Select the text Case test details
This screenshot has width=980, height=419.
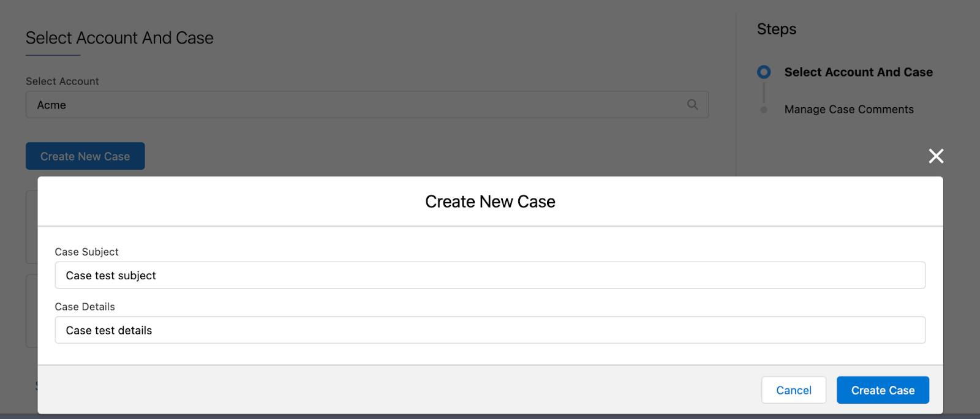(x=108, y=330)
